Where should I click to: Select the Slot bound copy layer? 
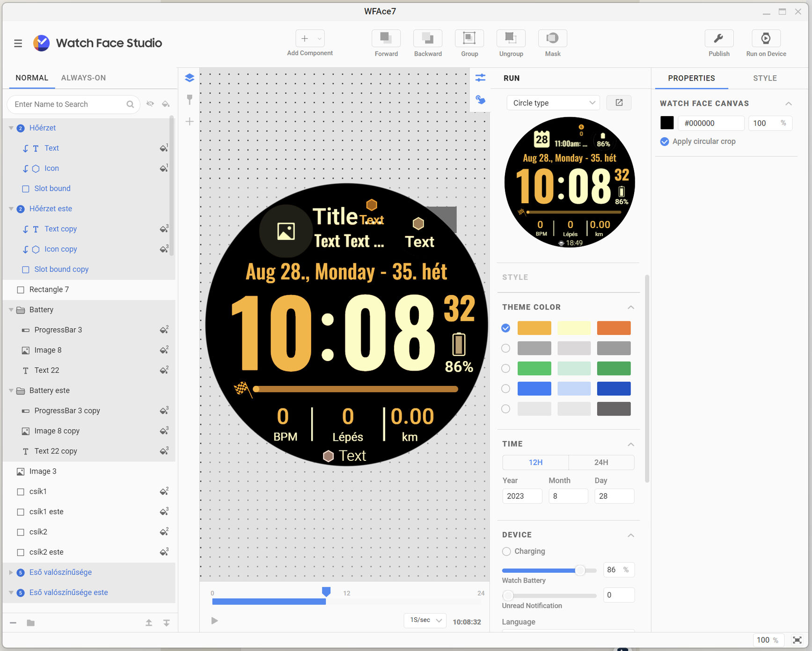tap(89, 269)
